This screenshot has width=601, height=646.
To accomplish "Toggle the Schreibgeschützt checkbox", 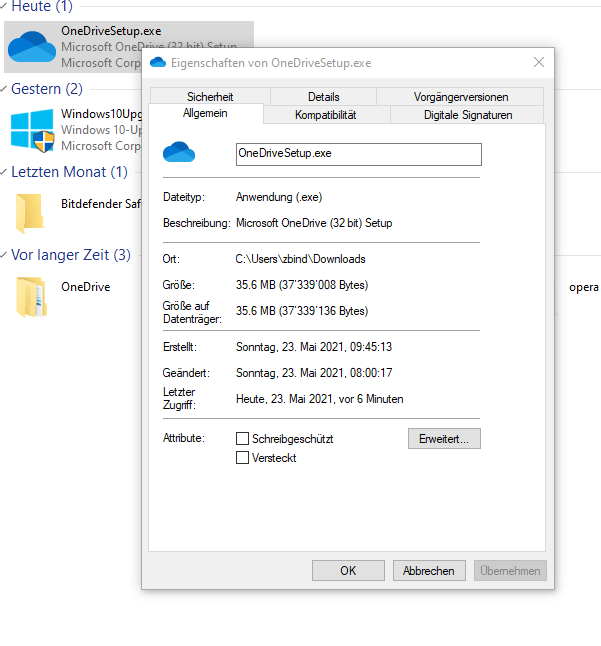I will (242, 438).
